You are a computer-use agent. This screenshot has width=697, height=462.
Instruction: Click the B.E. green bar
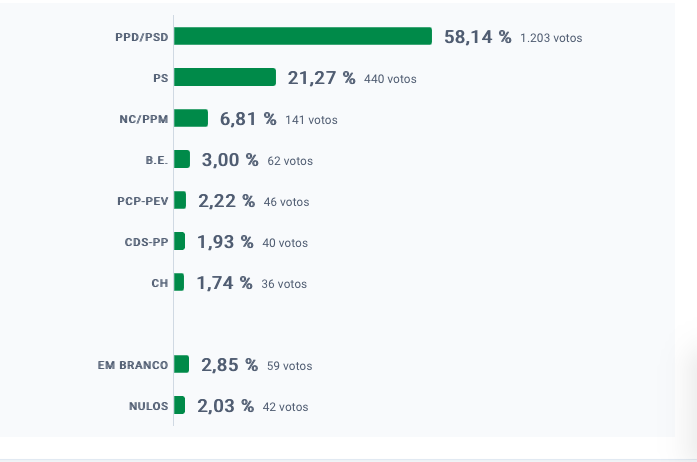(x=182, y=159)
